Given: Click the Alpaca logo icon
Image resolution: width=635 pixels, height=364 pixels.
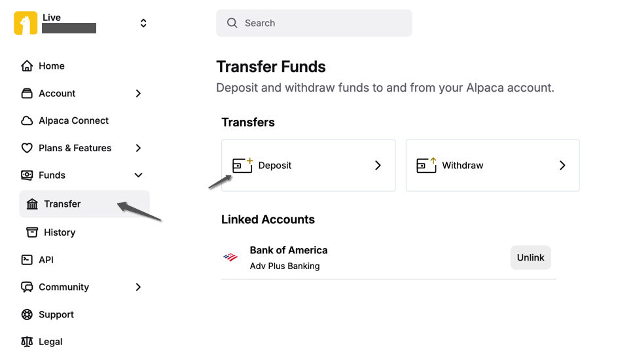Looking at the screenshot, I should [x=26, y=23].
